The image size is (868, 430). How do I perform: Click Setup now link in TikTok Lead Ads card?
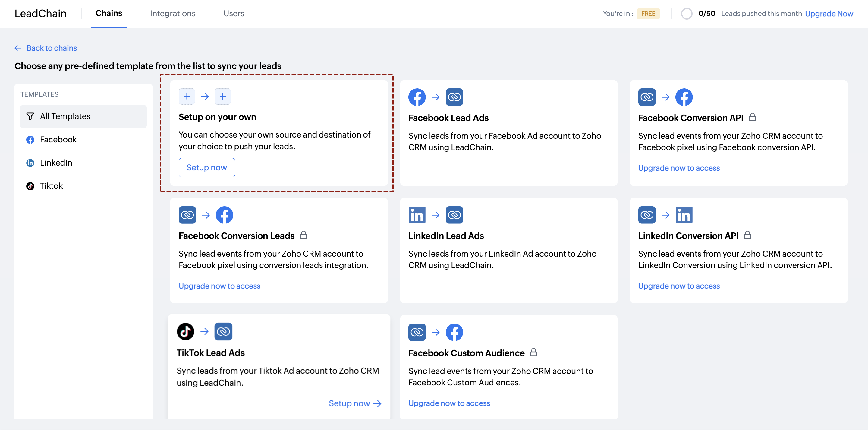(x=354, y=403)
